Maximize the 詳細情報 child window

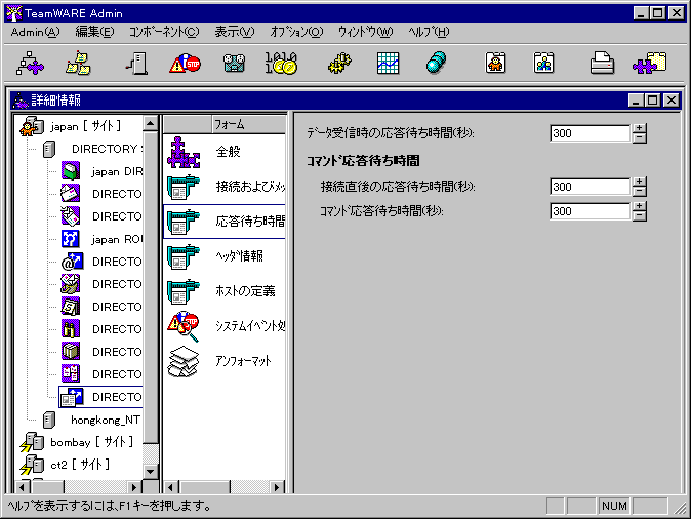click(653, 100)
